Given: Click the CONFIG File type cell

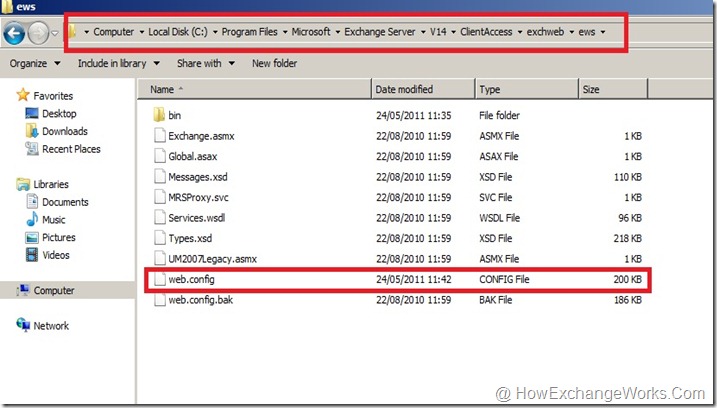Looking at the screenshot, I should click(x=504, y=279).
